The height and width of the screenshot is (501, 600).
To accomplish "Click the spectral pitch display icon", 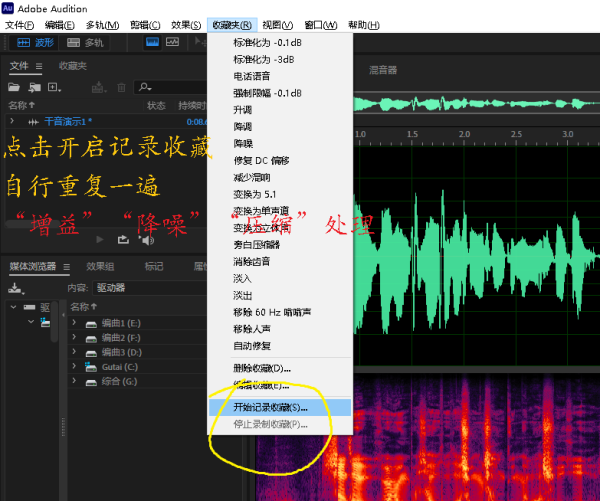I will pos(173,42).
